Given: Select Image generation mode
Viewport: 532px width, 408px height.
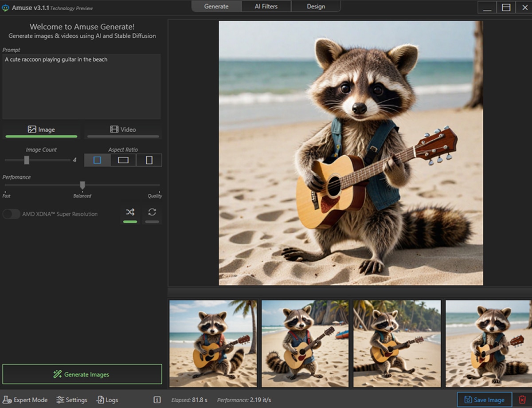Looking at the screenshot, I should [x=41, y=129].
